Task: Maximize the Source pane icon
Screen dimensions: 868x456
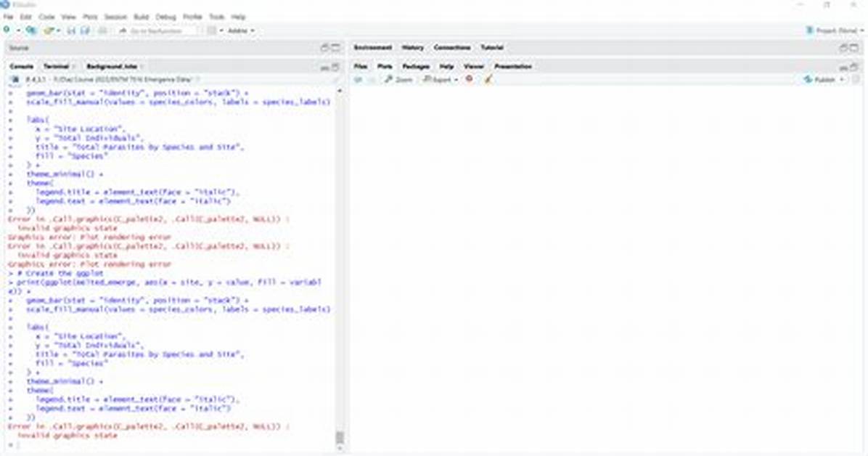Action: click(335, 48)
